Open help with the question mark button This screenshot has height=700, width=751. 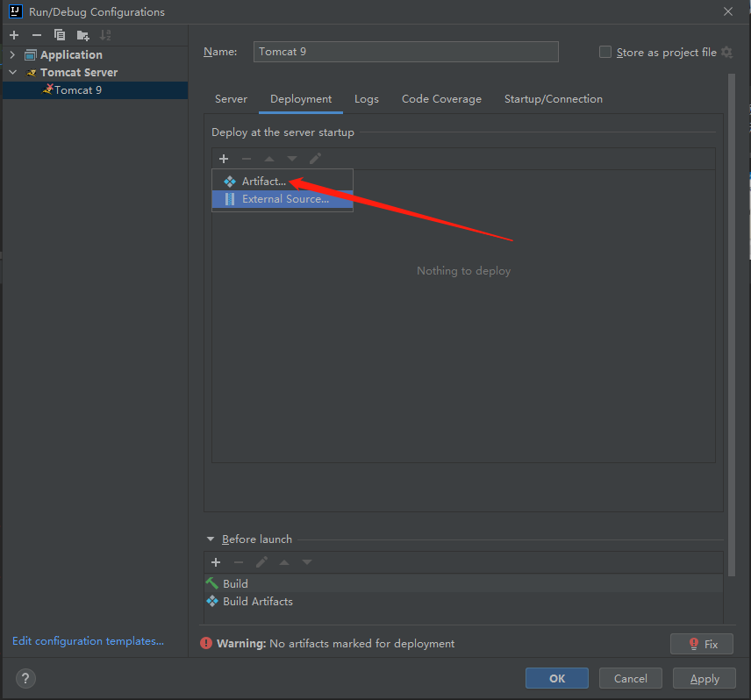25,678
